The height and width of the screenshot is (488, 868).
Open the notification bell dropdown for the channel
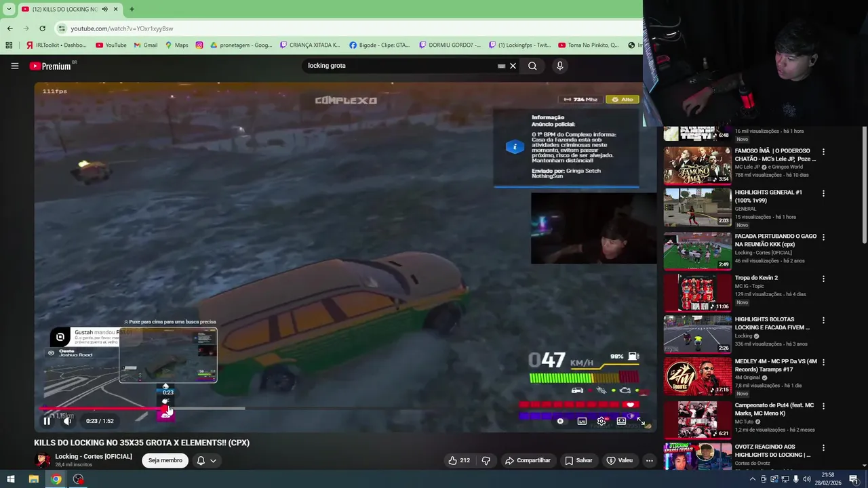[207, 460]
